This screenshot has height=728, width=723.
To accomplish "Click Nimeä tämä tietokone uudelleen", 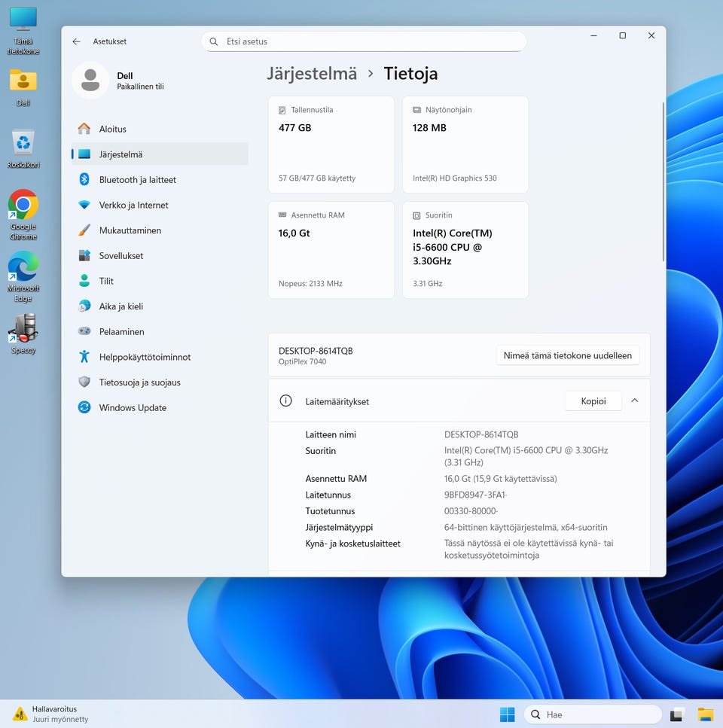I will point(567,355).
